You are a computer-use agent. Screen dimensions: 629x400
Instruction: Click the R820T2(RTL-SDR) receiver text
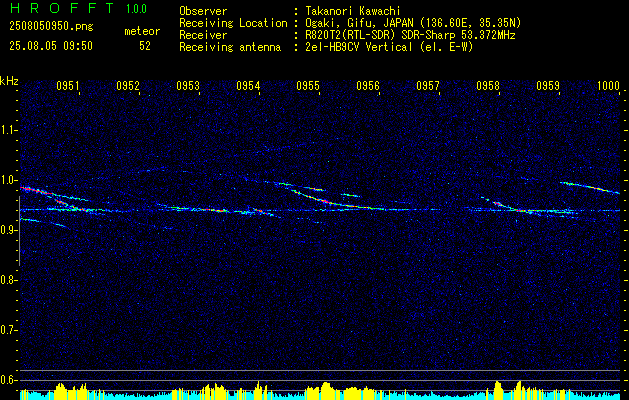pos(410,35)
